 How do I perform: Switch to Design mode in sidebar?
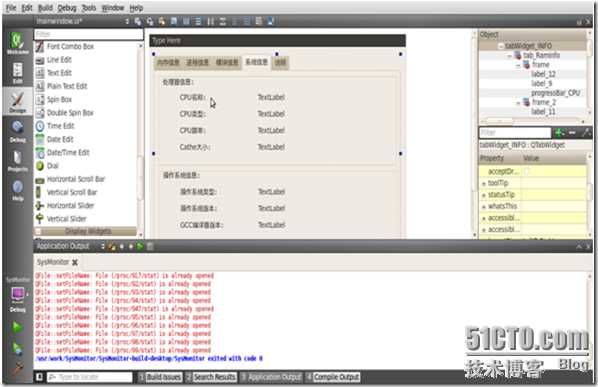(17, 102)
